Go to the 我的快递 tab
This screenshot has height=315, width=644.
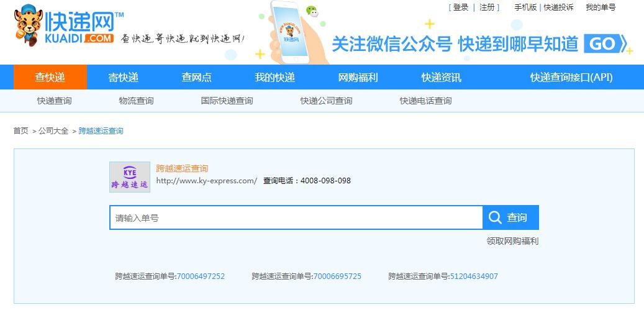pos(274,77)
